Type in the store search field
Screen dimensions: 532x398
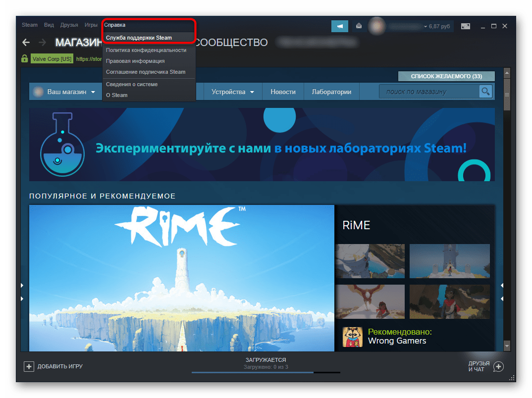[429, 92]
